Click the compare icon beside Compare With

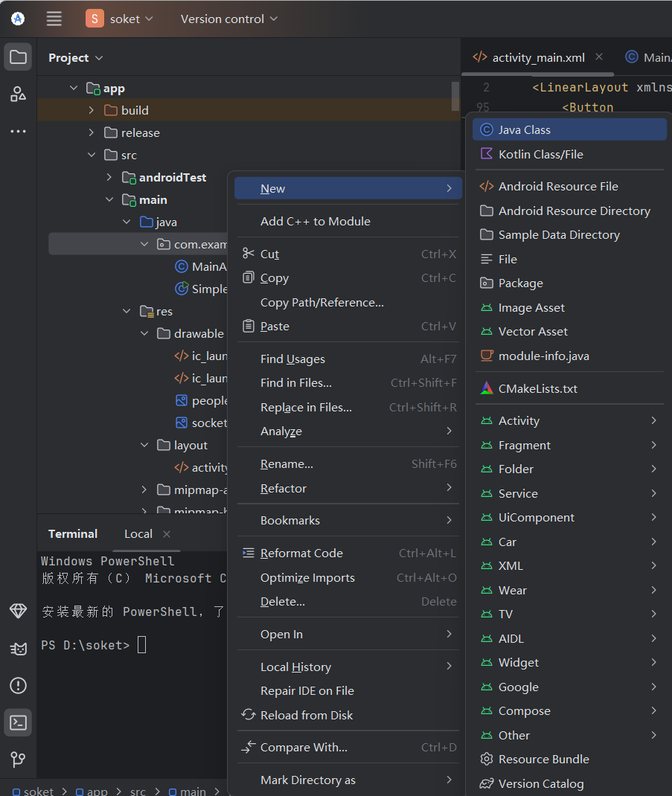tap(249, 747)
